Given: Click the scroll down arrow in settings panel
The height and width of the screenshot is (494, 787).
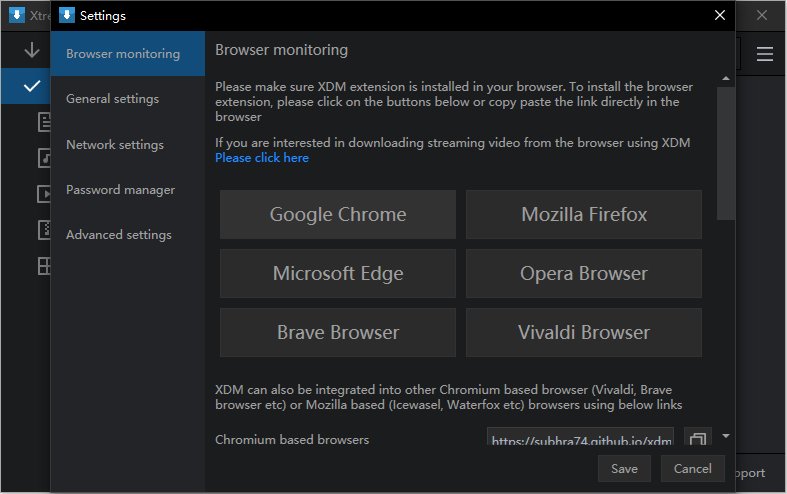Looking at the screenshot, I should pyautogui.click(x=726, y=436).
